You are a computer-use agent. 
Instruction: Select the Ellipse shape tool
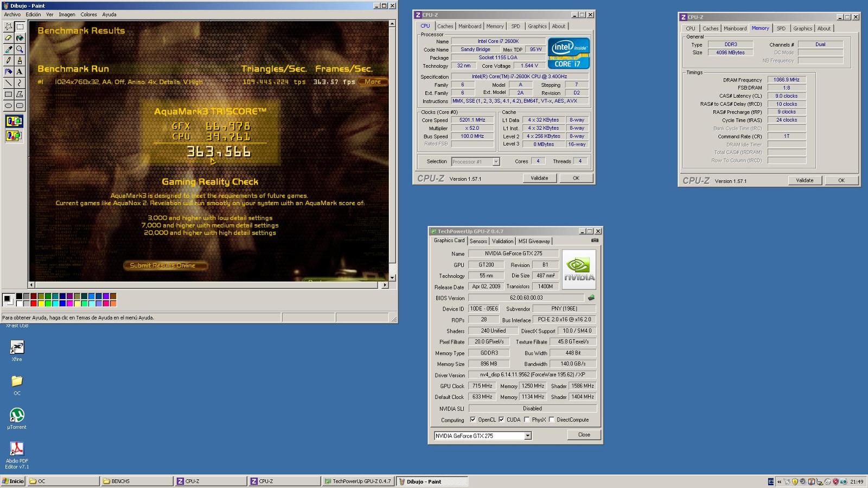coord(8,106)
